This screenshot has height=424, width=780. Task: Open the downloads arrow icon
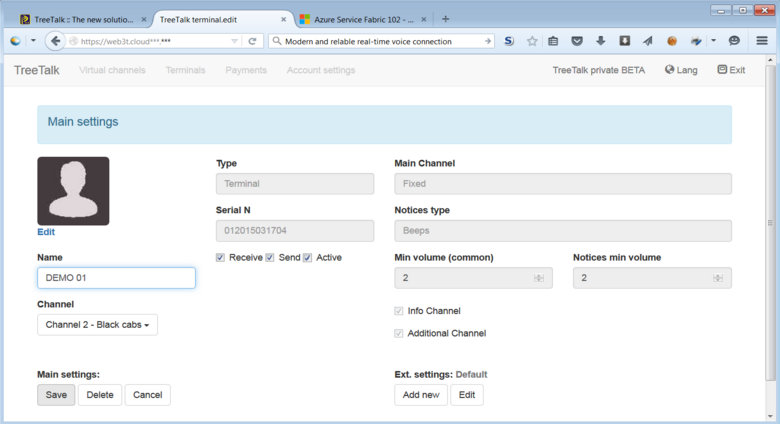600,41
